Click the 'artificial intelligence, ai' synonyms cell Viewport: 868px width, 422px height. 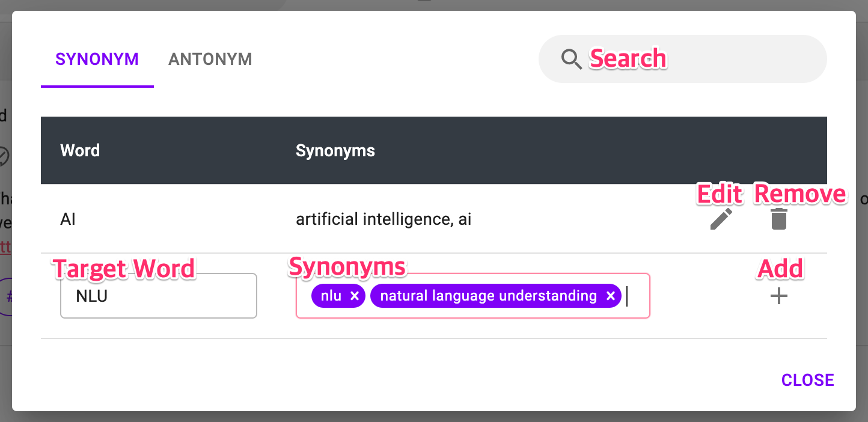(x=384, y=219)
